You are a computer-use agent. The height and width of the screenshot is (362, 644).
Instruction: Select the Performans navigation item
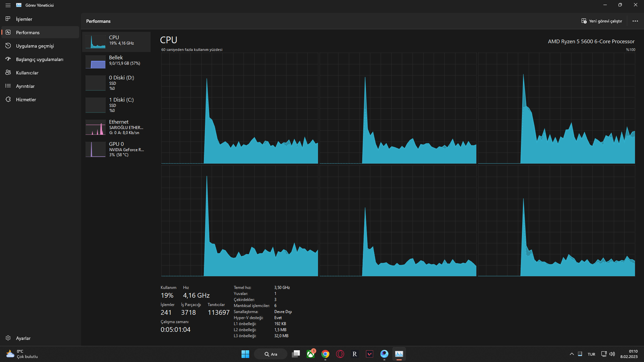point(40,33)
